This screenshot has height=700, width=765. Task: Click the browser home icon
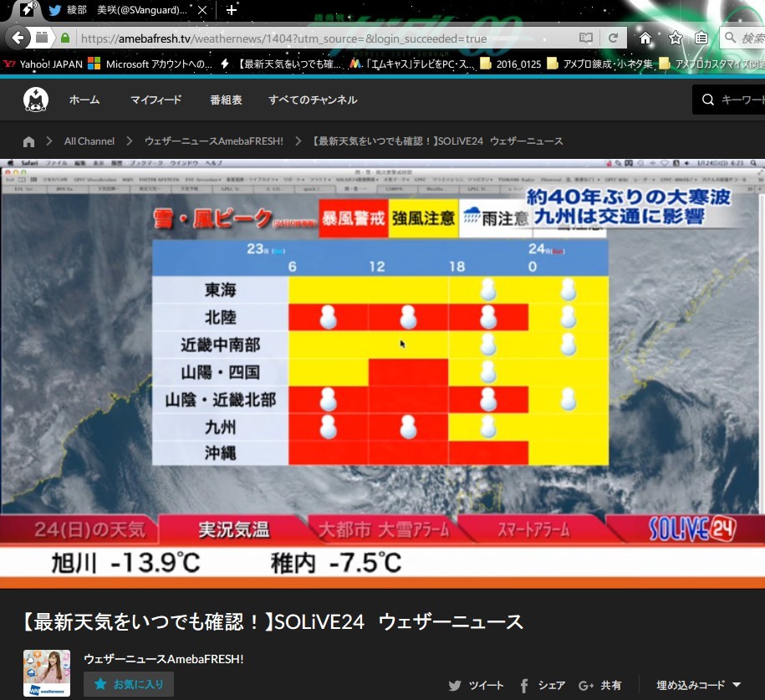[645, 38]
